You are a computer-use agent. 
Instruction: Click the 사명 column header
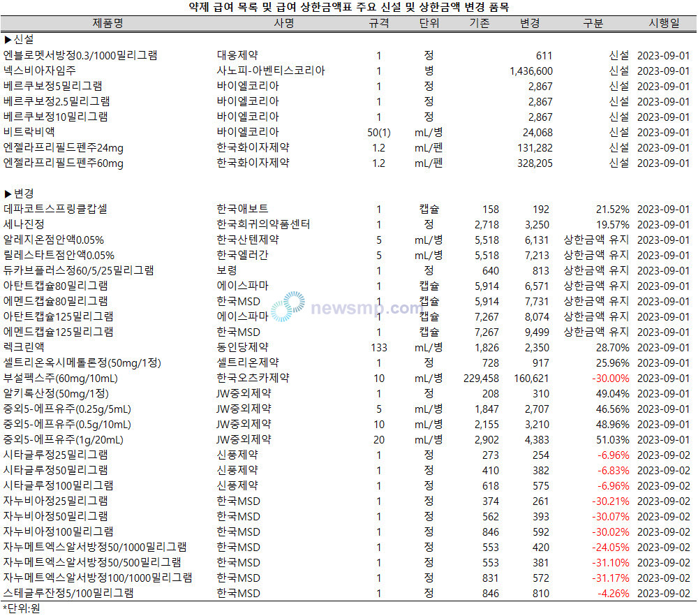point(283,23)
